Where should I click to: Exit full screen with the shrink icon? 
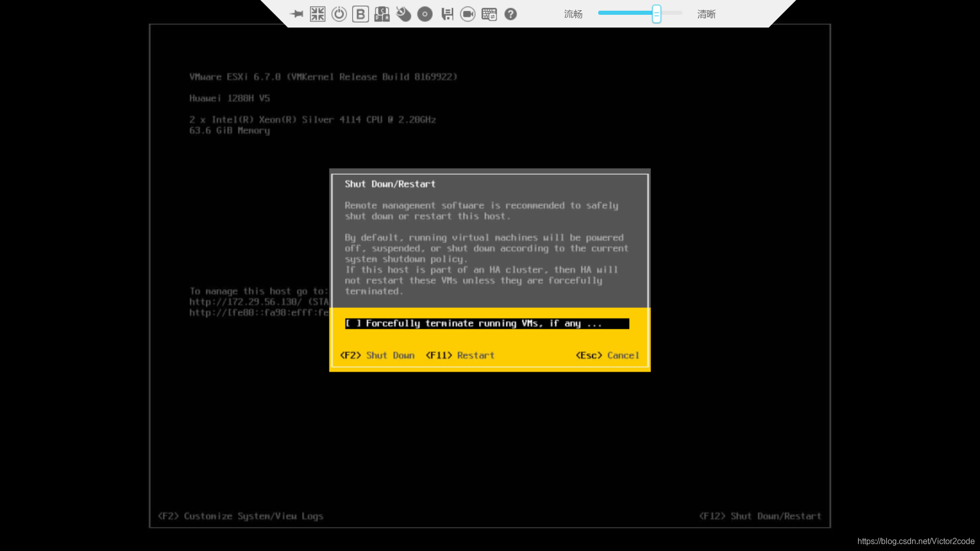317,14
